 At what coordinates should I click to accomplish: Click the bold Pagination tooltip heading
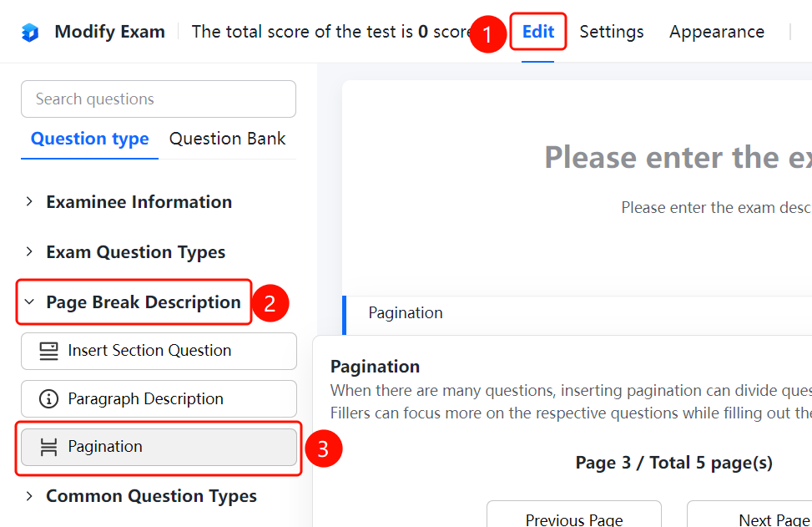coord(375,367)
